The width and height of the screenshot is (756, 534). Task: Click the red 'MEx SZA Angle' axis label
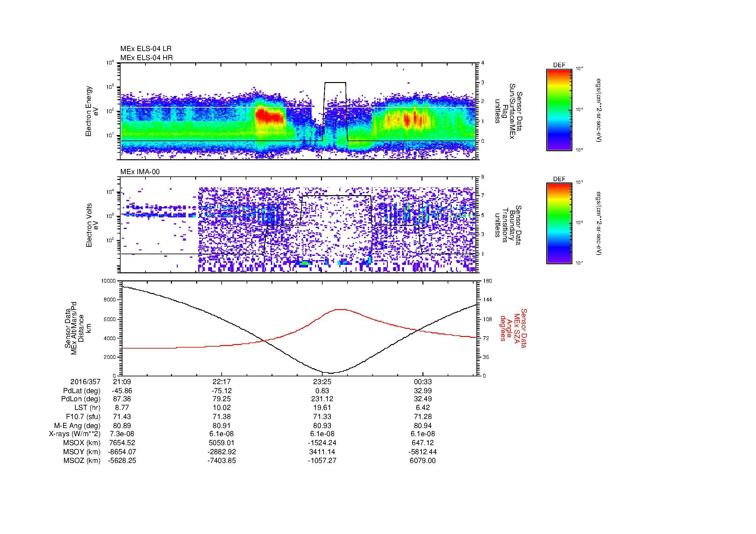point(513,328)
